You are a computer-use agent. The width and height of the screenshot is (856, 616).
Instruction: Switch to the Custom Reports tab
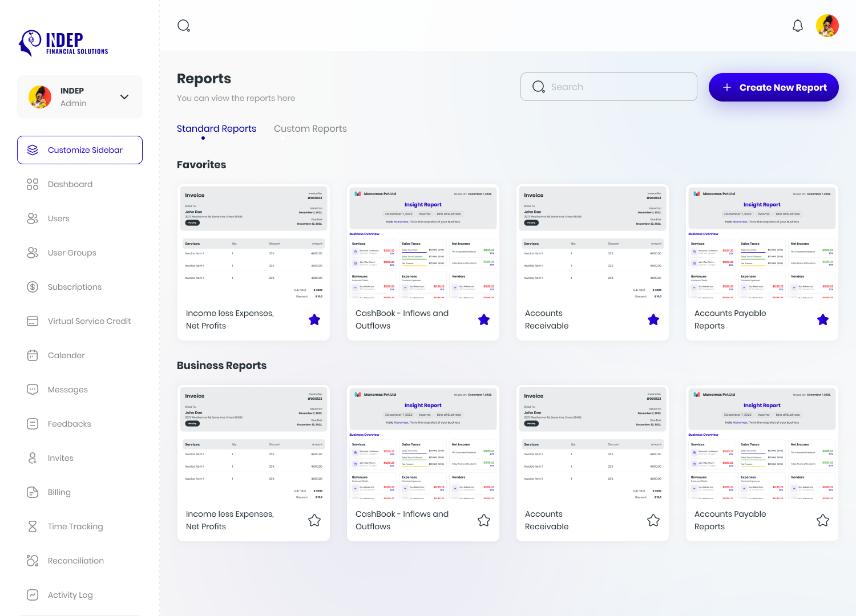coord(310,129)
